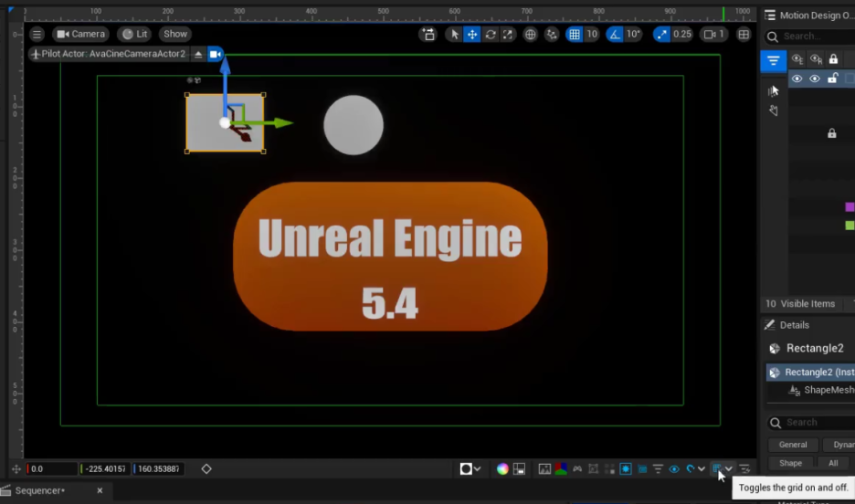Click the editor visibility header eye E

pos(797,58)
